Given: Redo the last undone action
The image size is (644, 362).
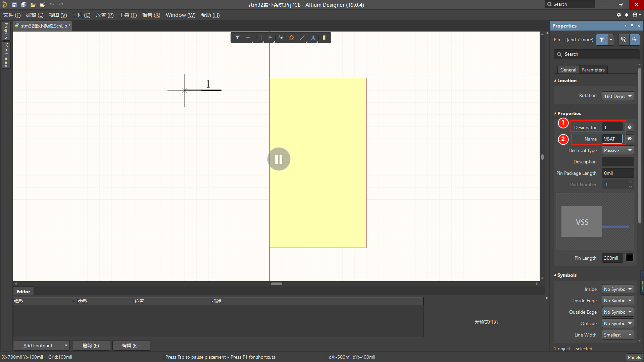Looking at the screenshot, I should (x=61, y=5).
